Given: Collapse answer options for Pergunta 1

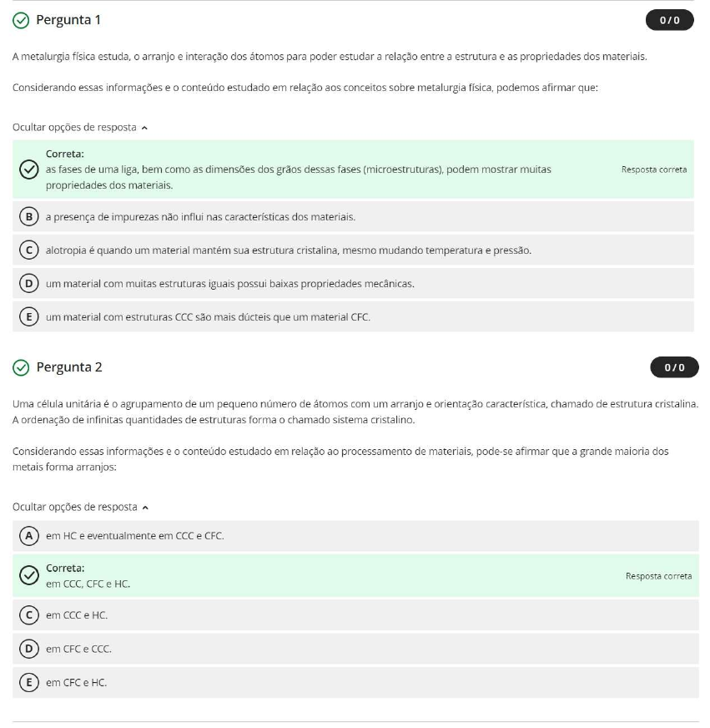Looking at the screenshot, I should click(x=79, y=127).
